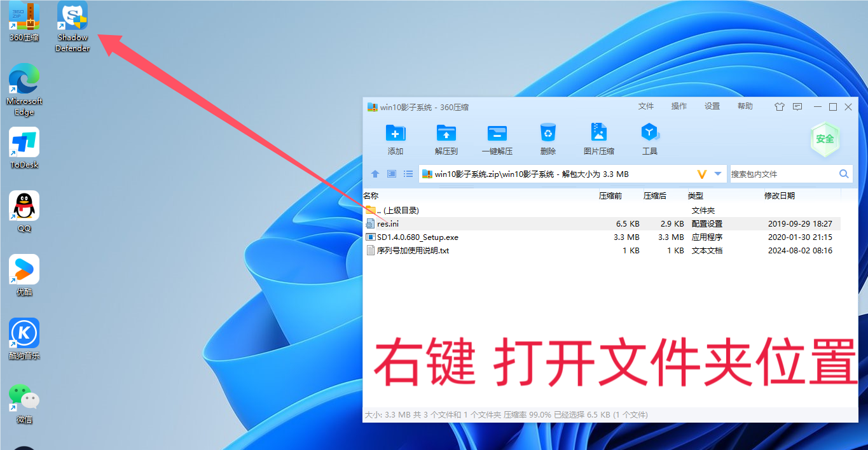Open the 图片压缩 image compression tool

tap(598, 132)
